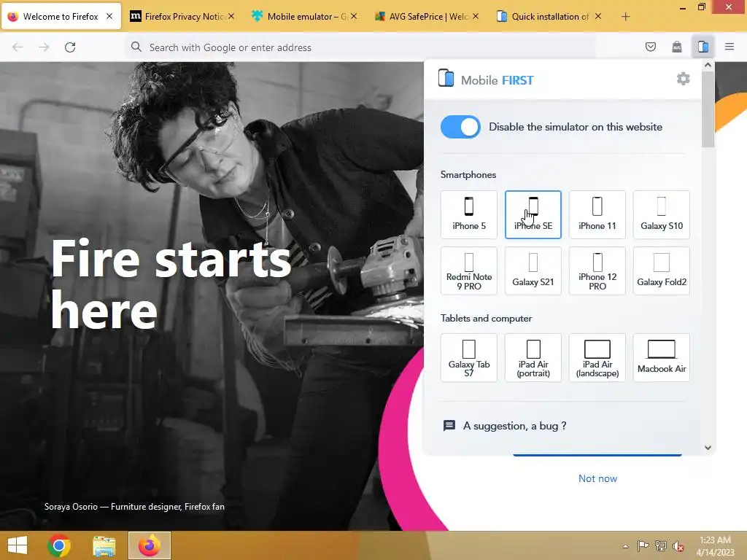Choose the iPhone 11 emulator
The image size is (747, 560).
pyautogui.click(x=597, y=214)
